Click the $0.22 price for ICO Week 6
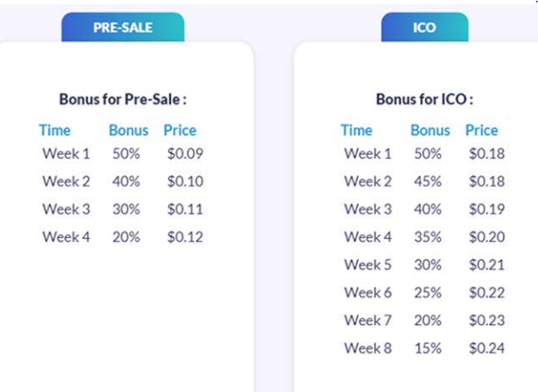The height and width of the screenshot is (392, 538). point(487,292)
